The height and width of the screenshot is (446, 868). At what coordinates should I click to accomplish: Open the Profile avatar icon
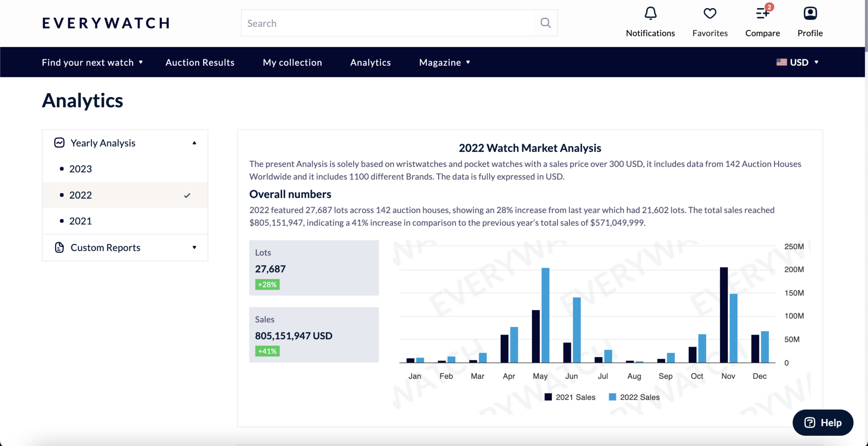[810, 14]
